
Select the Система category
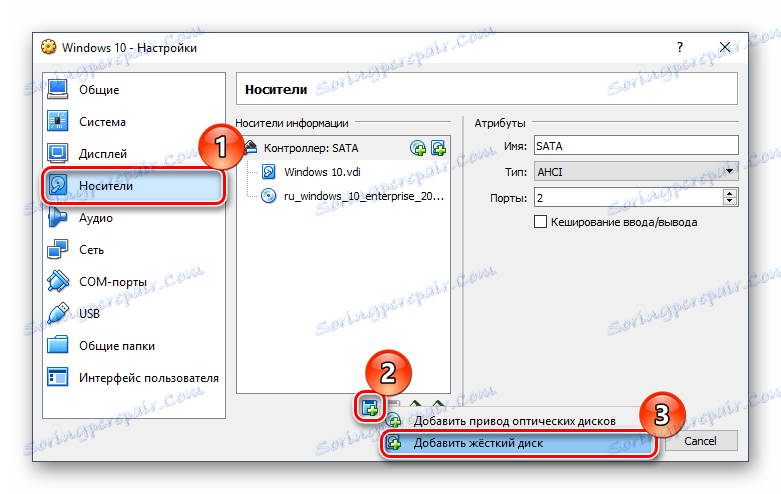coord(133,122)
